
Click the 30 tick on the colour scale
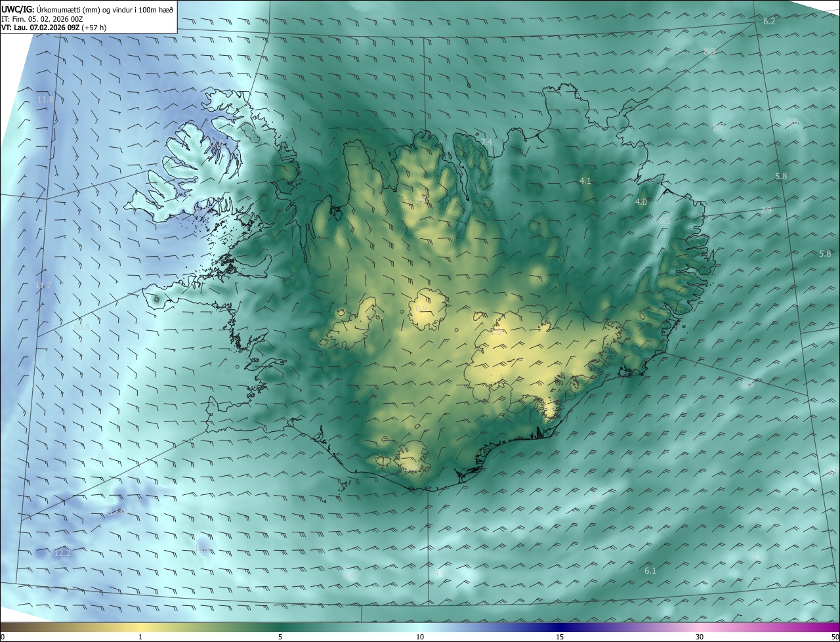point(700,637)
